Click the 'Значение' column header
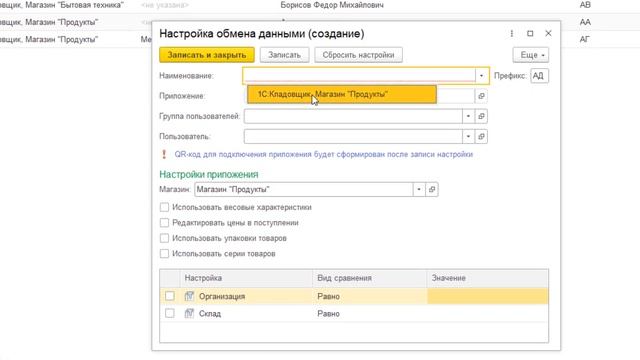The height and width of the screenshot is (360, 640). [488, 278]
